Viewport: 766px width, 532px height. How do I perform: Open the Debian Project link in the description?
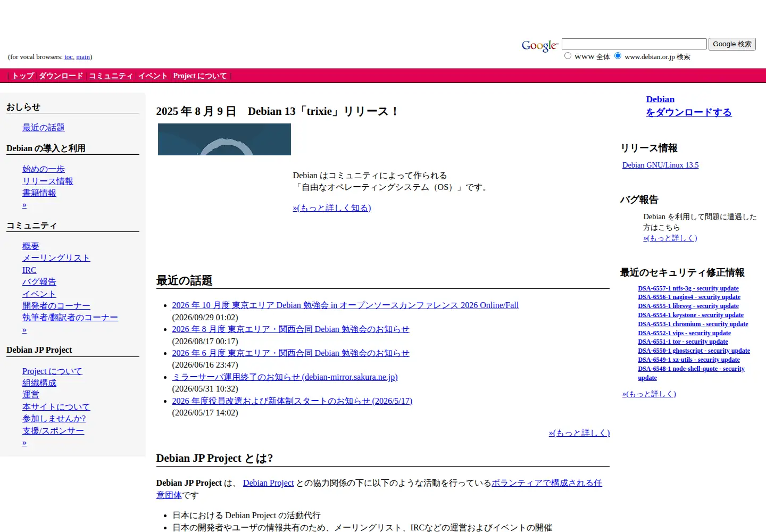click(268, 483)
